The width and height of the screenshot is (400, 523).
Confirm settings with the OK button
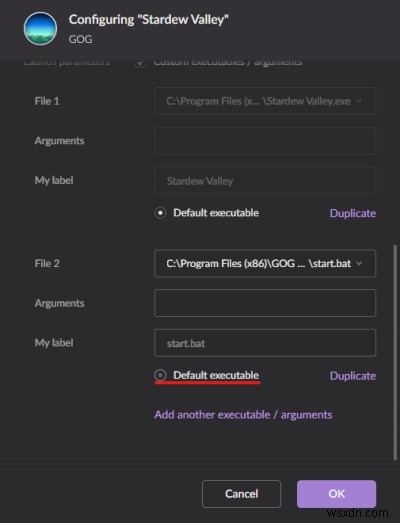point(336,494)
